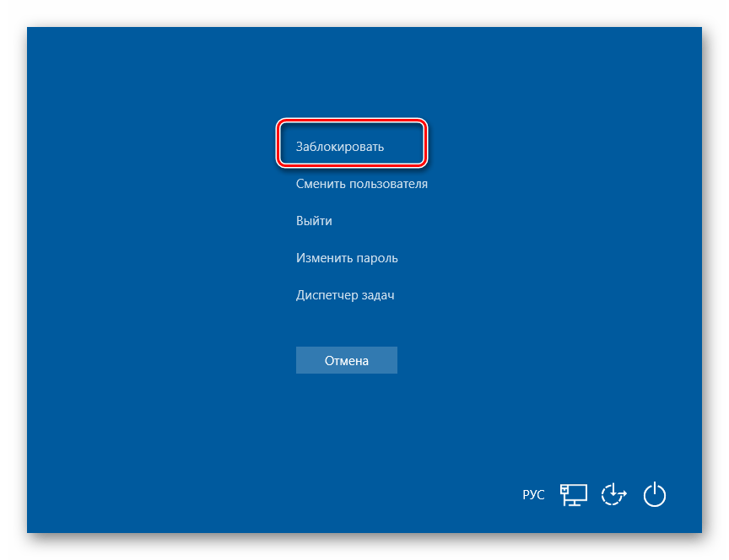
Task: Open the РУС input language indicator
Action: (x=533, y=495)
